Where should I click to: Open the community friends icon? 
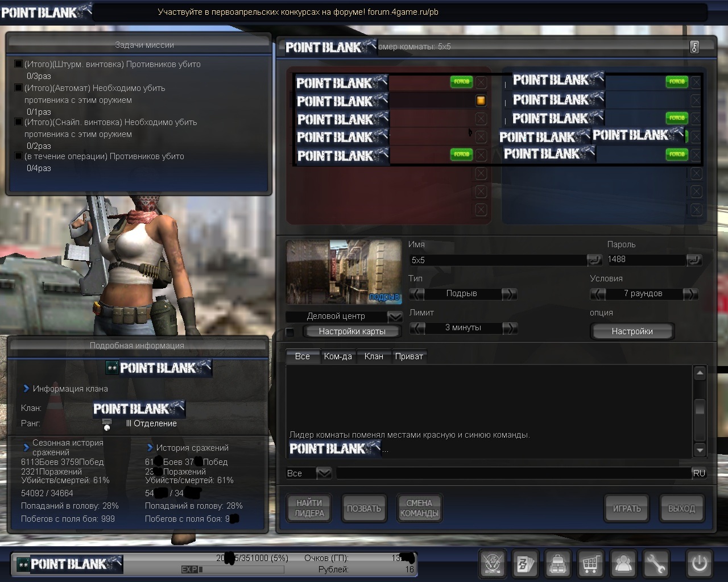623,564
